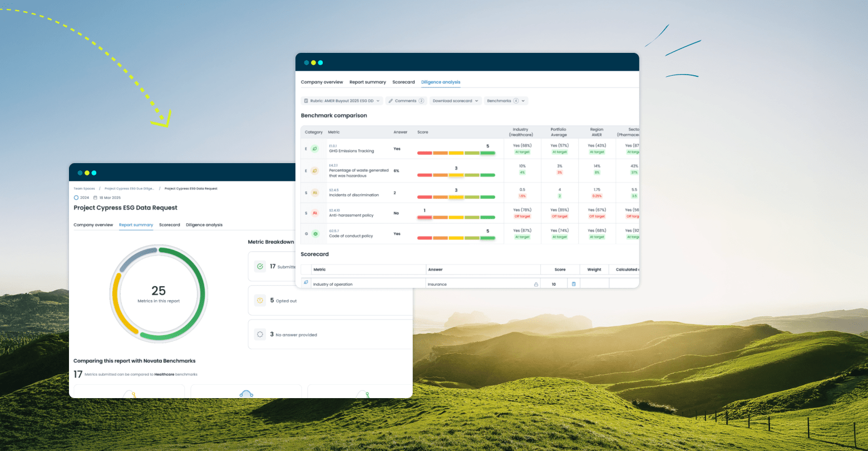Click '25 Metrics in this report' text
The width and height of the screenshot is (868, 451).
coord(159,294)
